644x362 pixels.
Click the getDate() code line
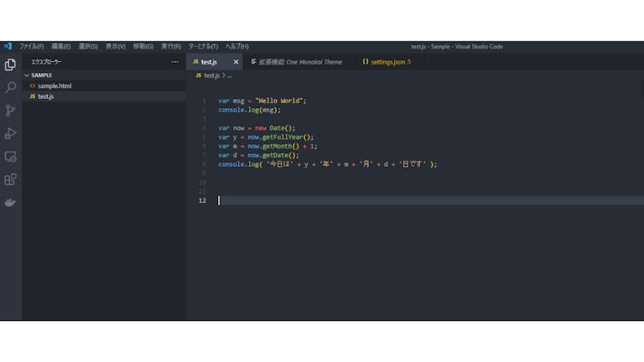point(259,155)
